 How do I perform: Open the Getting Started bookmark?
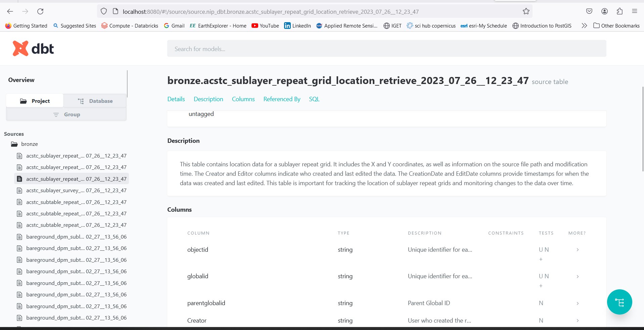click(26, 26)
